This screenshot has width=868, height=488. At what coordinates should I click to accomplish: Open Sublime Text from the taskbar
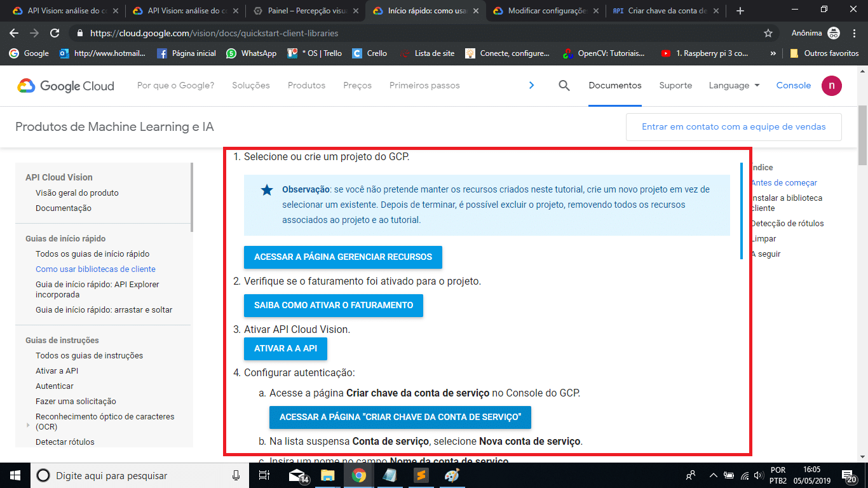[x=420, y=475]
